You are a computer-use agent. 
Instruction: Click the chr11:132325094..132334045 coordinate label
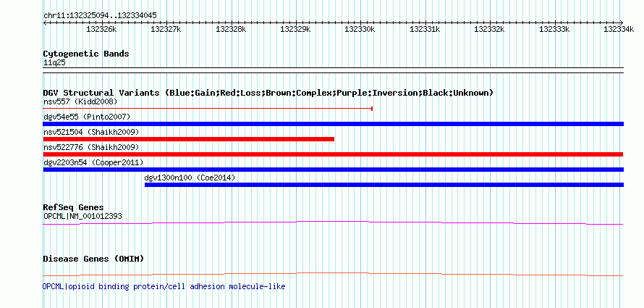[x=100, y=15]
